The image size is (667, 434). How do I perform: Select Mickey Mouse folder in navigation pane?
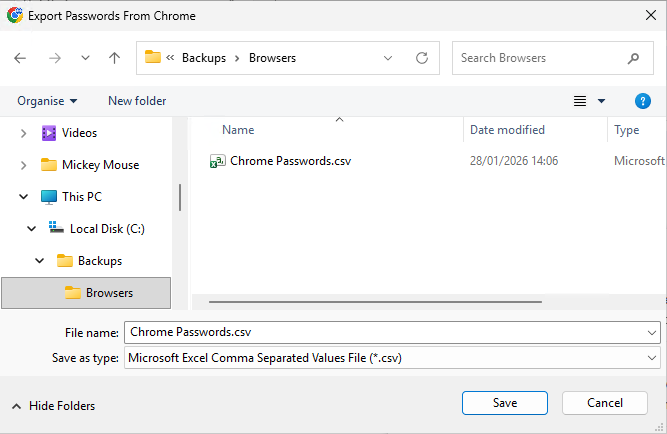pyautogui.click(x=100, y=165)
